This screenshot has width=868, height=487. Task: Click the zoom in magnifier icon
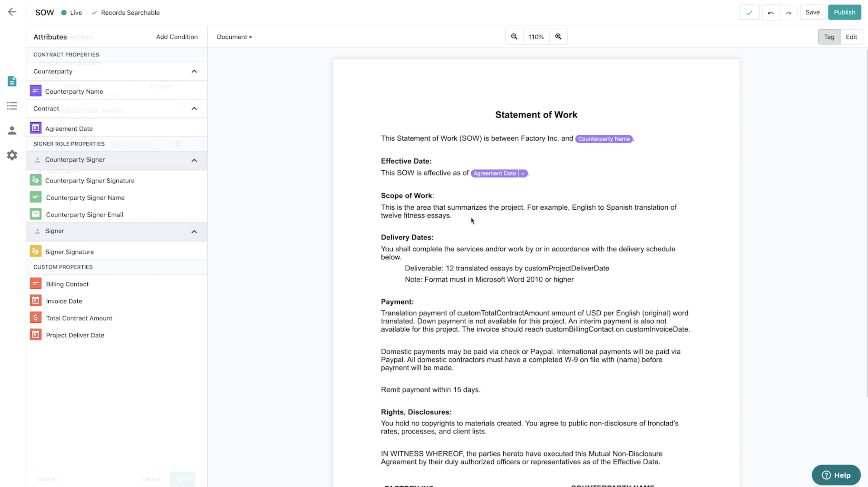coord(558,37)
